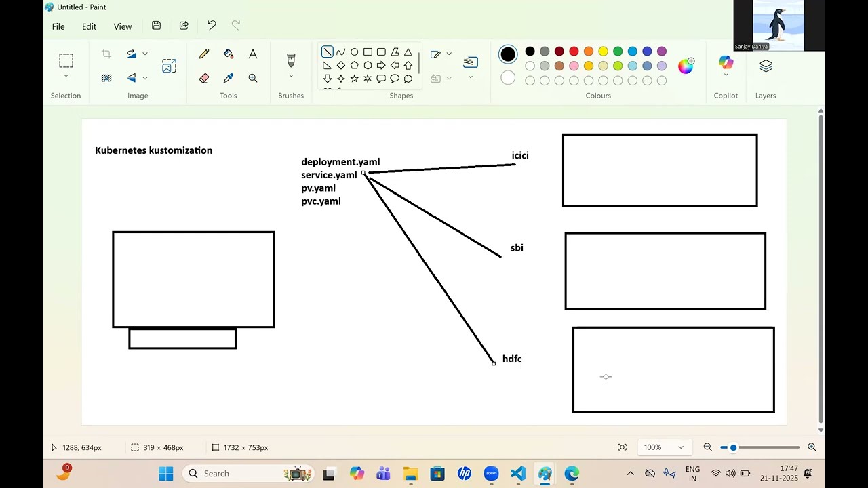Click the Undo arrow
The width and height of the screenshot is (868, 488).
(x=212, y=26)
